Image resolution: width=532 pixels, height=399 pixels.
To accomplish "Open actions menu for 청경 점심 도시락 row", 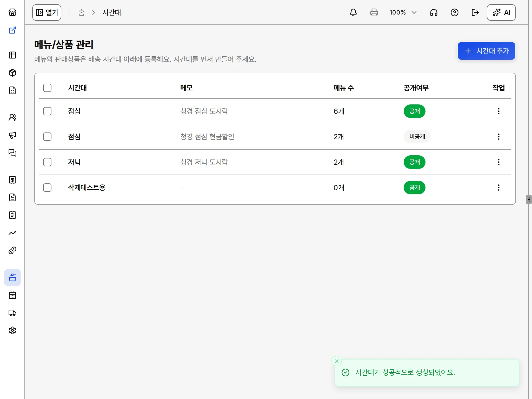I will [498, 111].
